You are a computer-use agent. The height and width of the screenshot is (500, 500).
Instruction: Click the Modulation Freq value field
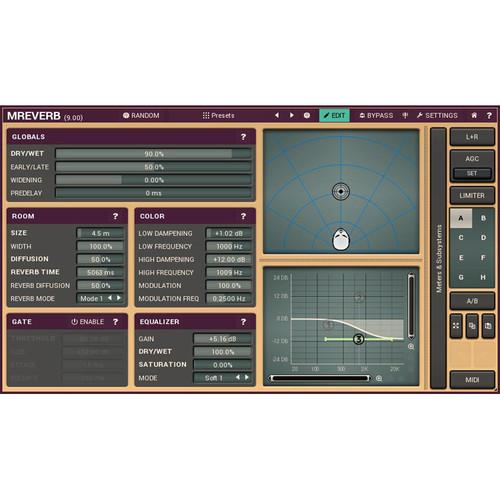[229, 298]
